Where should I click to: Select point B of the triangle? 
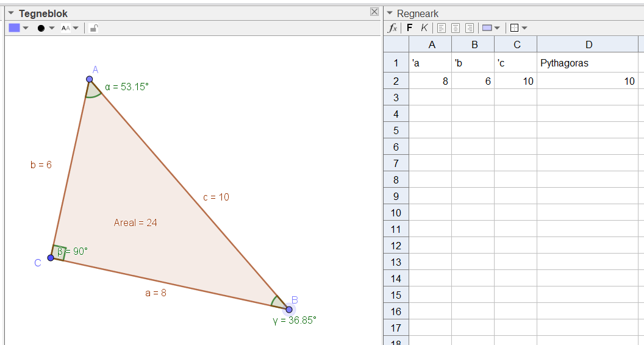(289, 309)
